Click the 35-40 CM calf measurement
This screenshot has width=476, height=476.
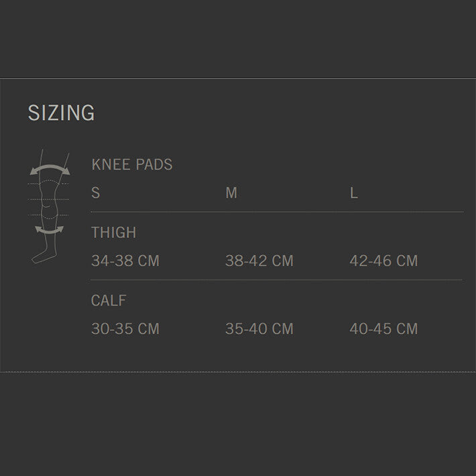(259, 329)
